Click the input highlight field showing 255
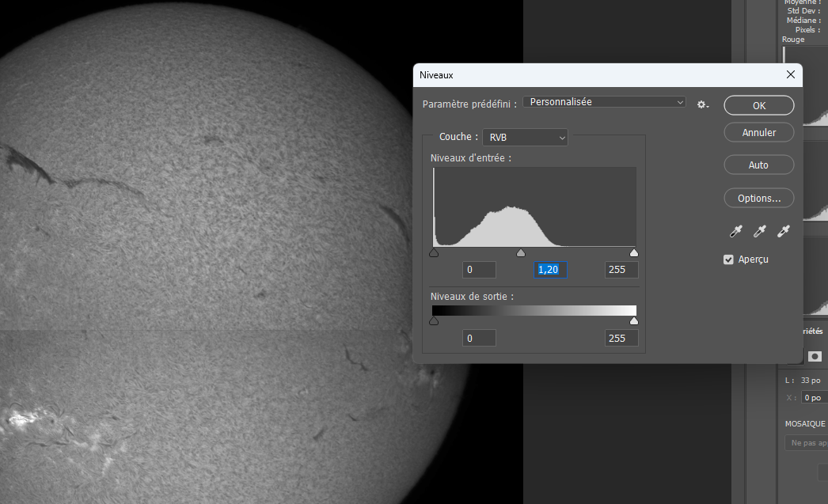The image size is (828, 504). [x=621, y=270]
